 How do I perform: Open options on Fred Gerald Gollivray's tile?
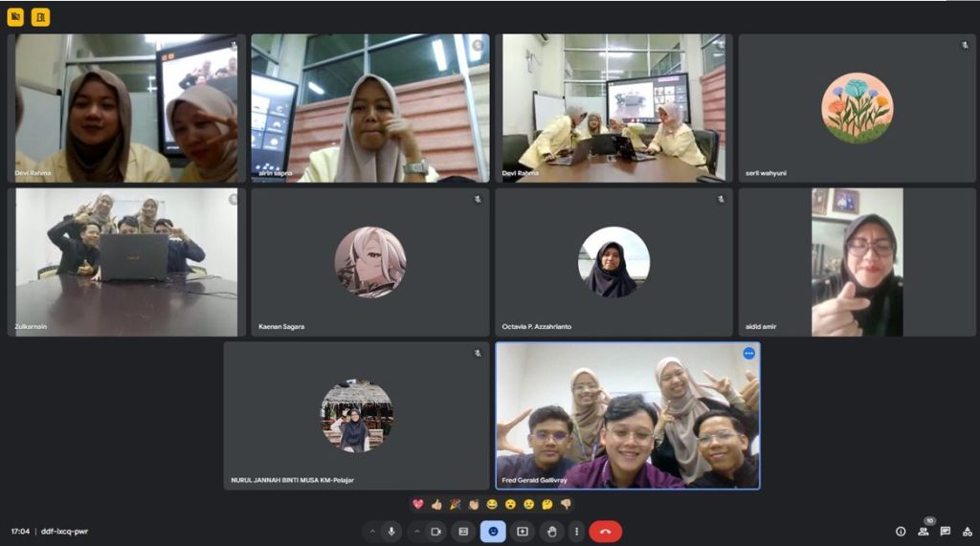tap(748, 354)
